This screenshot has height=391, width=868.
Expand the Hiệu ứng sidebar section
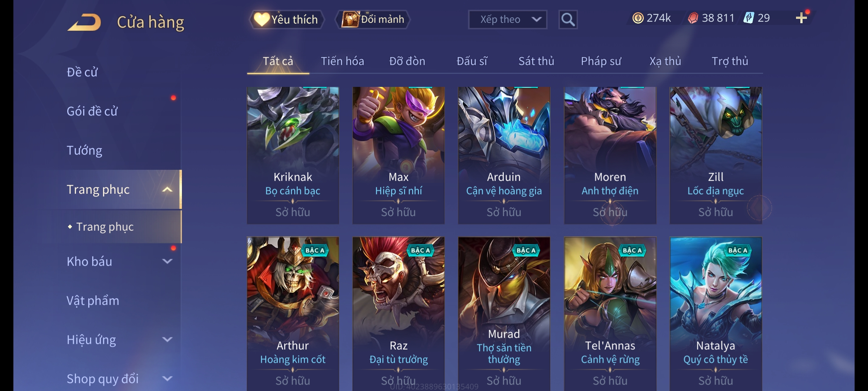click(167, 339)
